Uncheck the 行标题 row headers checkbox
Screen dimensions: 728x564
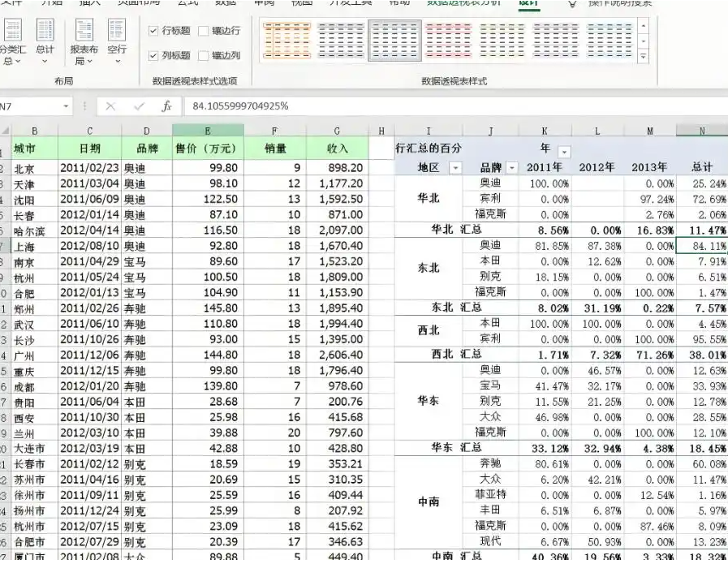click(154, 31)
